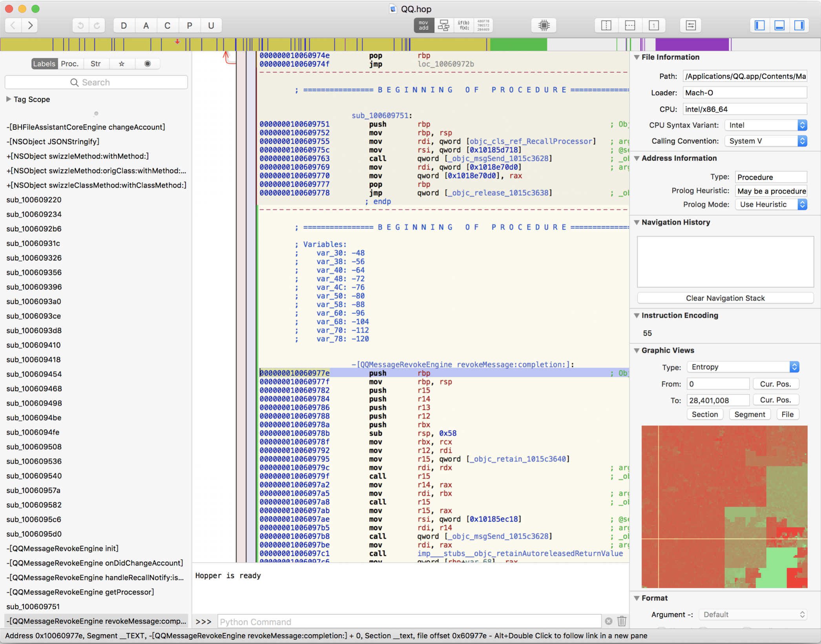
Task: Switch to assembly (mov add) view
Action: (423, 25)
